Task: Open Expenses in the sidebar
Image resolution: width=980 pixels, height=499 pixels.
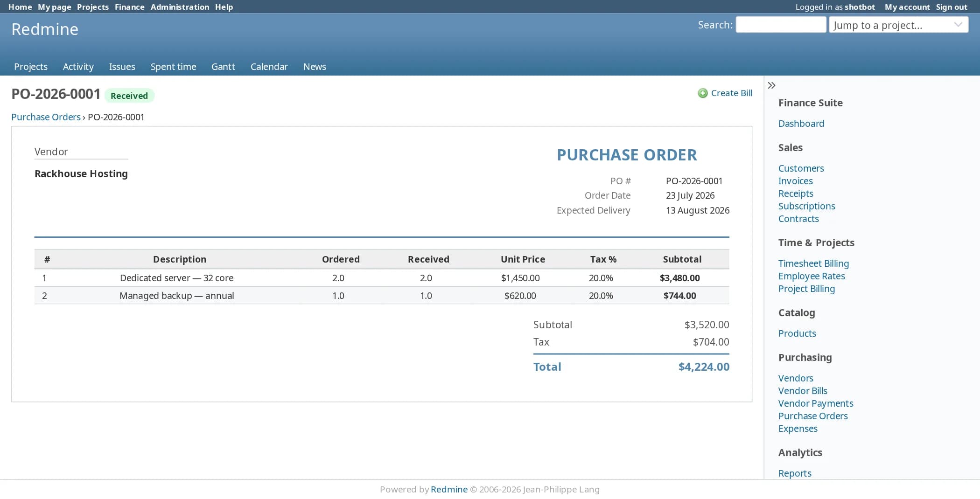Action: point(798,429)
